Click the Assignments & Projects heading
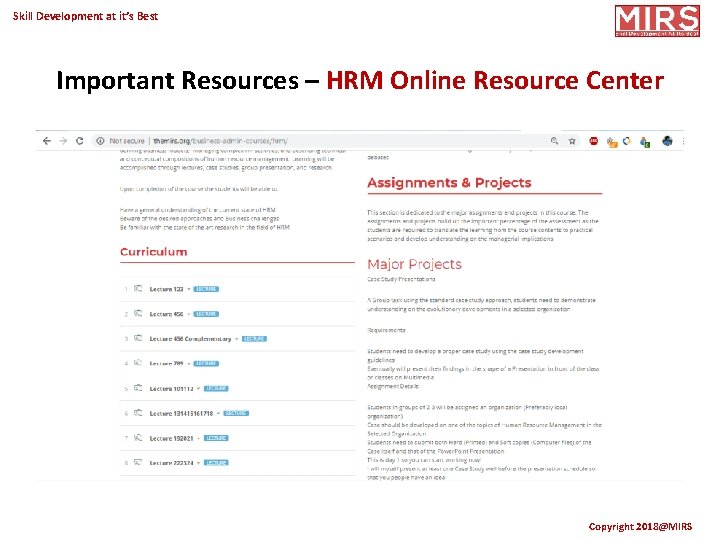 tap(449, 183)
